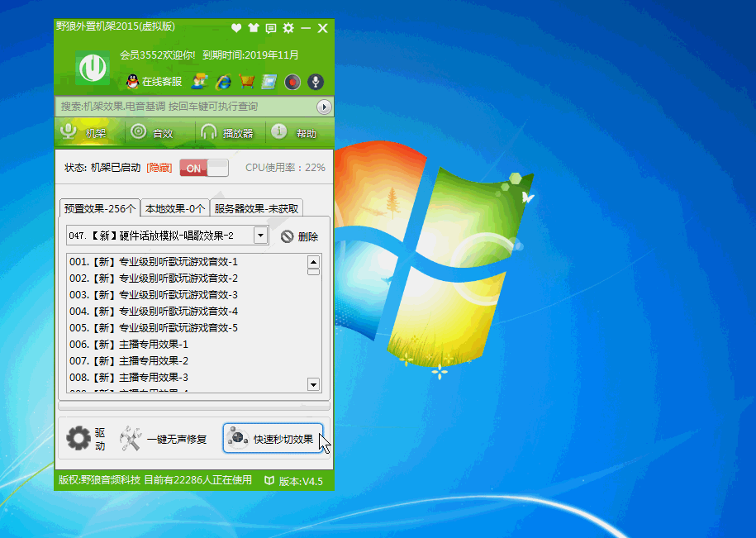Toggle the ON rack power switch
This screenshot has height=538, width=756.
[204, 168]
